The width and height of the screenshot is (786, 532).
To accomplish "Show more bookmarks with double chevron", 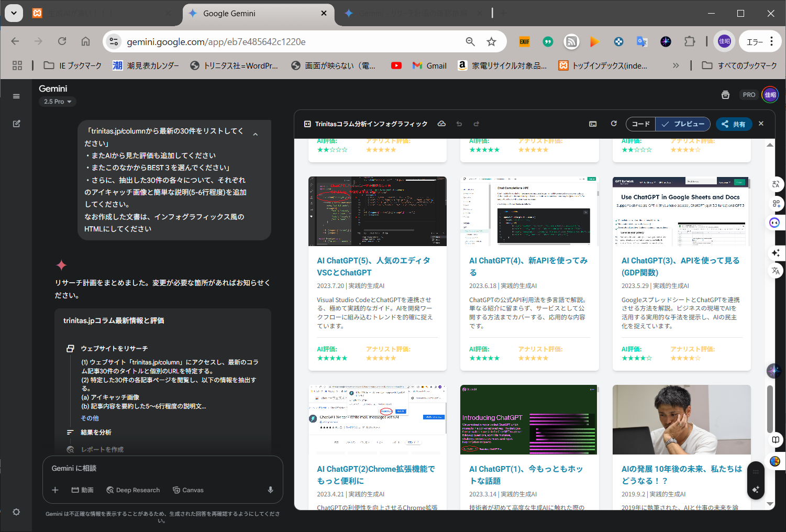I will click(x=676, y=65).
